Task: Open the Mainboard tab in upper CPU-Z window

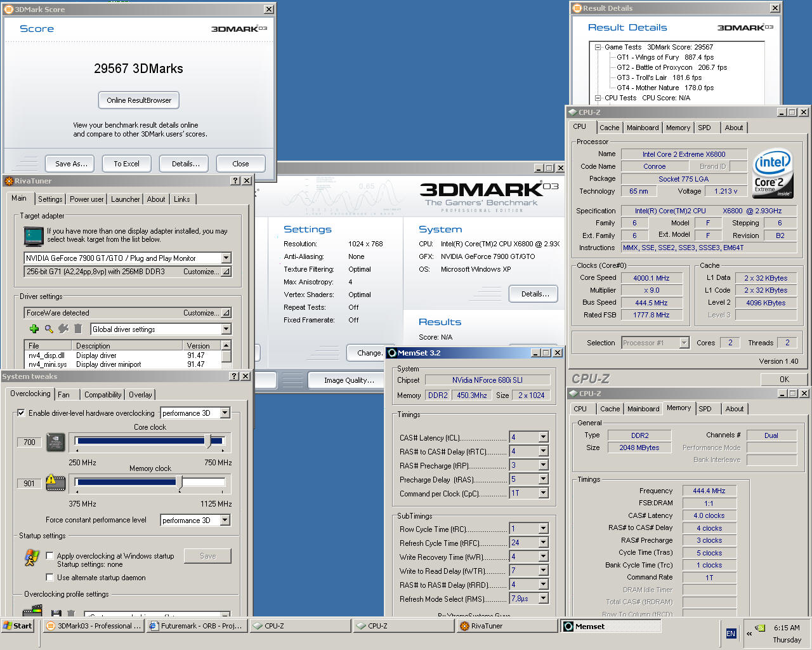Action: (x=643, y=128)
